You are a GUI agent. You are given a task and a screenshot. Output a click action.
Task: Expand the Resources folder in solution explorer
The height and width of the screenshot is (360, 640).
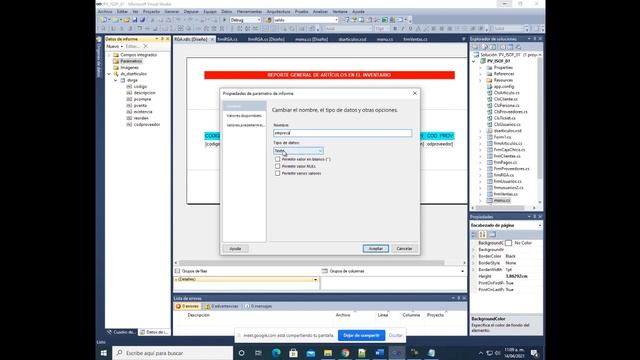480,80
